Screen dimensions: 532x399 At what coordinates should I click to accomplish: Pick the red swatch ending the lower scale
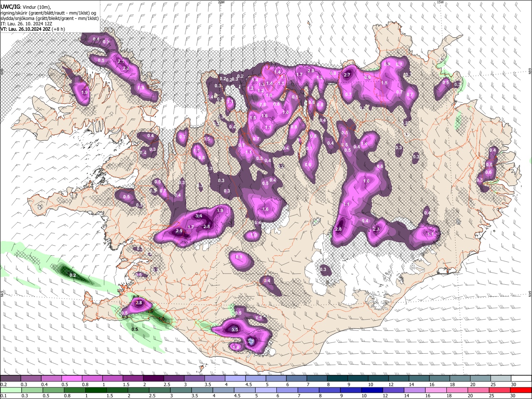click(521, 390)
